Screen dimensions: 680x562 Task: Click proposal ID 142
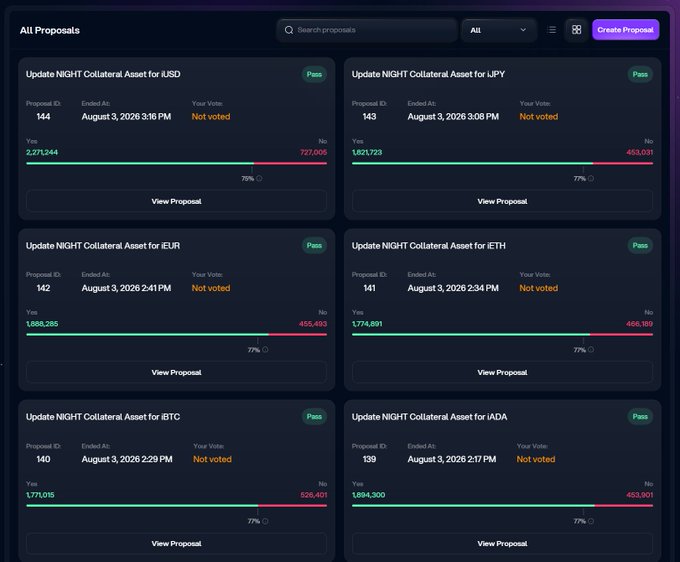tap(43, 288)
